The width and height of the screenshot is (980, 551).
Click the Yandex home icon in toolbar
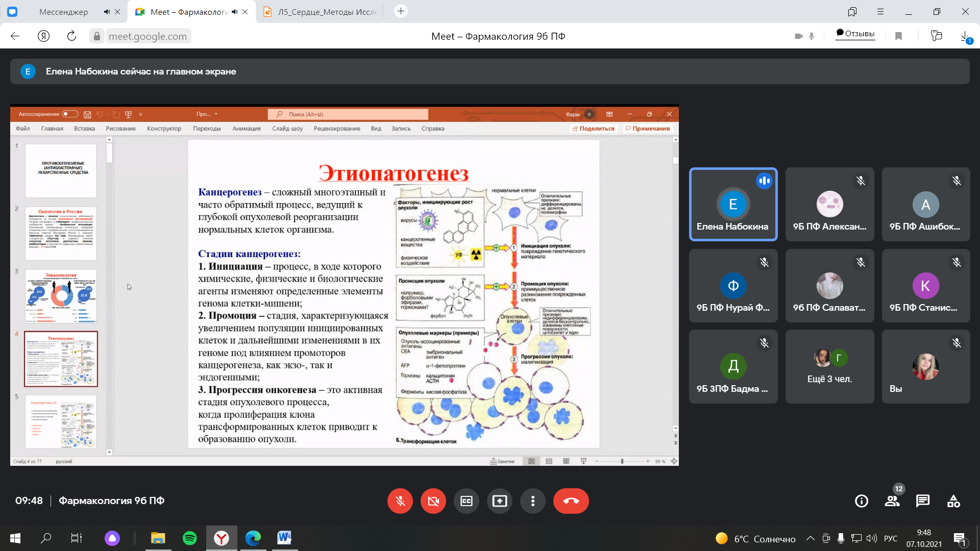[x=44, y=36]
